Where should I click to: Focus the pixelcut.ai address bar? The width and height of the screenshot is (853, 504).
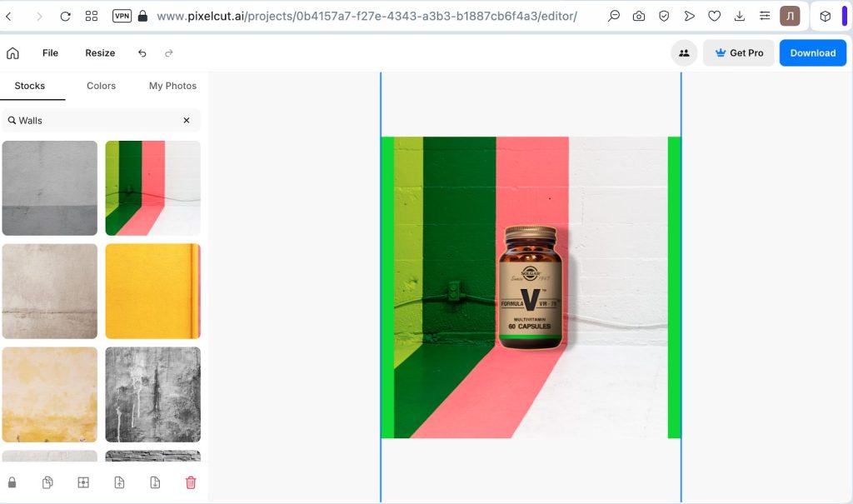pyautogui.click(x=367, y=17)
